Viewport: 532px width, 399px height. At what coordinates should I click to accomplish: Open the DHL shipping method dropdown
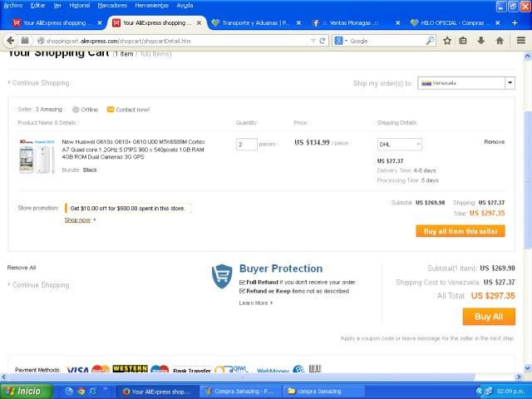tap(400, 144)
